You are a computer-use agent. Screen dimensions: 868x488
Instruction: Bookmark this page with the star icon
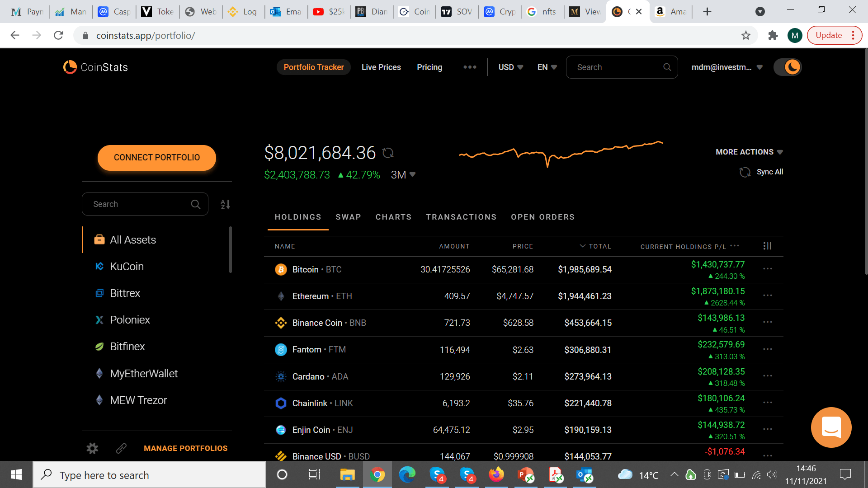click(746, 35)
